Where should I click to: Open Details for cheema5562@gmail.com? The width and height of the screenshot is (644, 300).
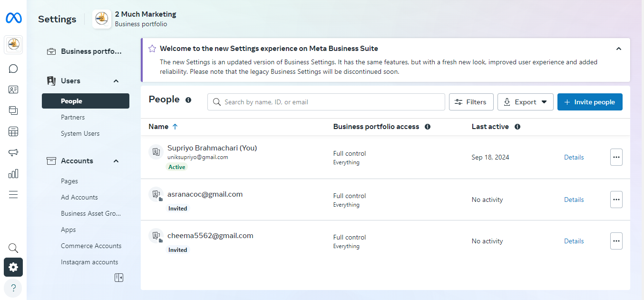tap(574, 241)
